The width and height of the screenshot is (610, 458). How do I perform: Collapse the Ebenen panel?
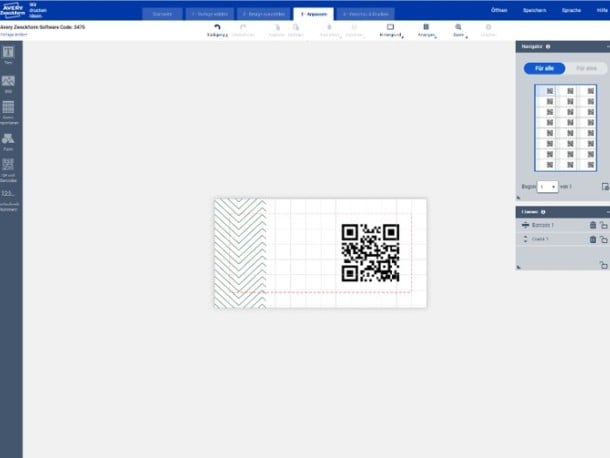click(x=607, y=212)
